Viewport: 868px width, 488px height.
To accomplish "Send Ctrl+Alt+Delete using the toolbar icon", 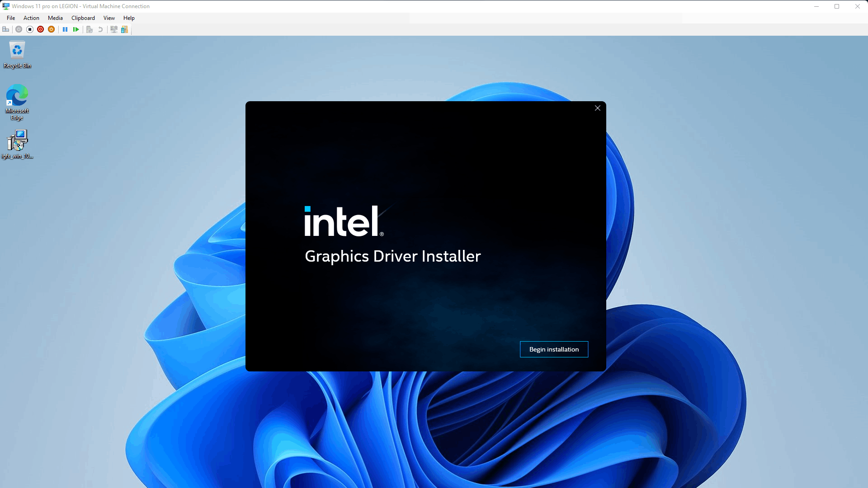I will coord(6,29).
